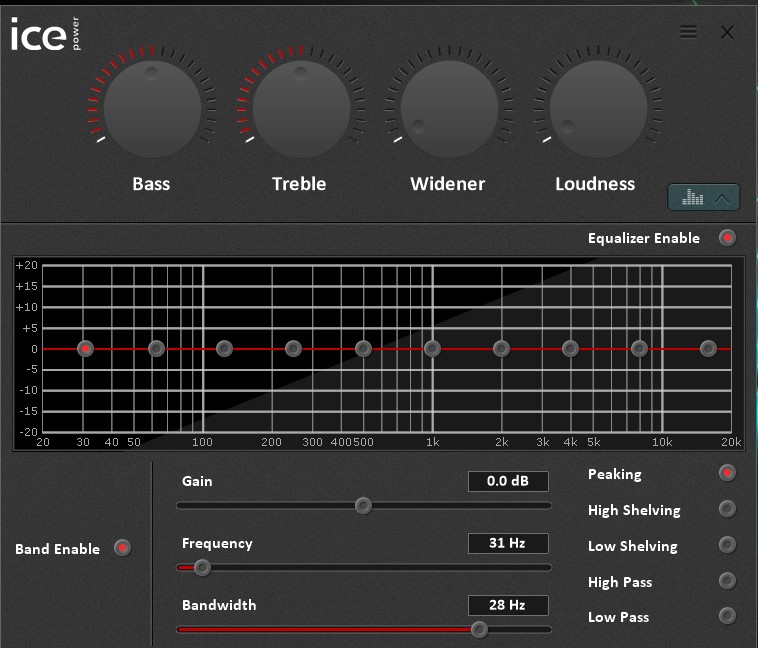
Task: Click the Frequency label
Action: [217, 544]
